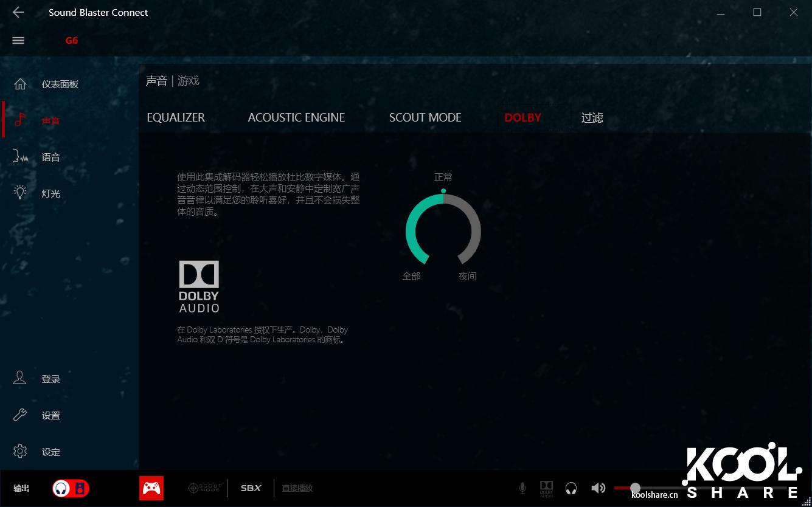Minimize the Sound Blaster Connect window
812x507 pixels.
721,12
